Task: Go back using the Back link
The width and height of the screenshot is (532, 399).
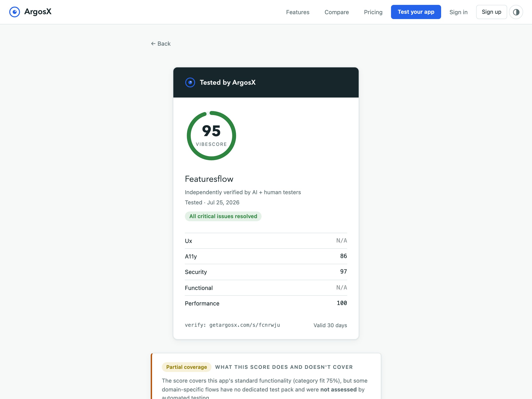Action: (161, 44)
